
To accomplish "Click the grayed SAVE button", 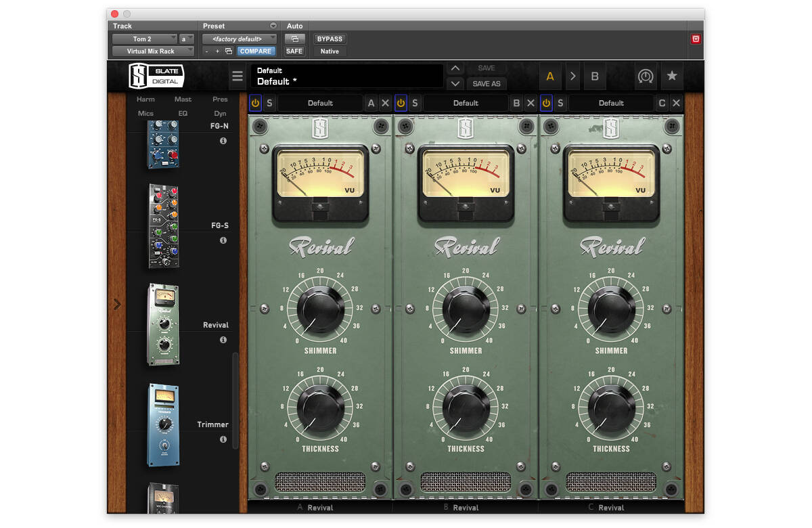I will pyautogui.click(x=487, y=68).
